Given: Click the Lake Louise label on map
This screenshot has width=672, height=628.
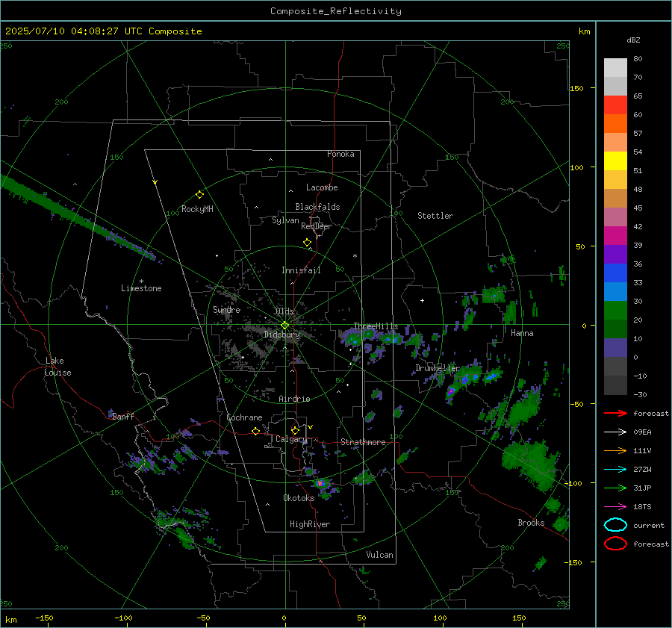Looking at the screenshot, I should [x=57, y=367].
